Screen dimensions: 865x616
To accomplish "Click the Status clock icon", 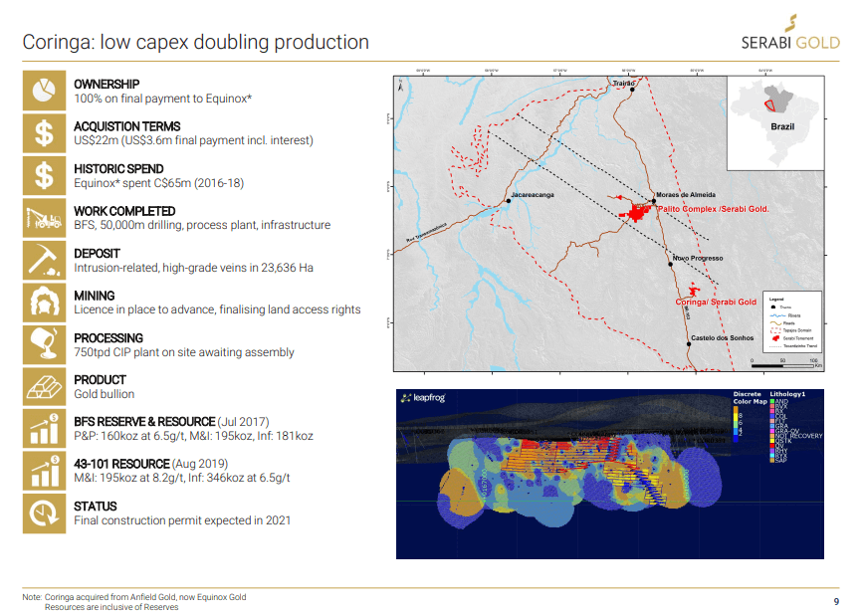I will click(44, 513).
